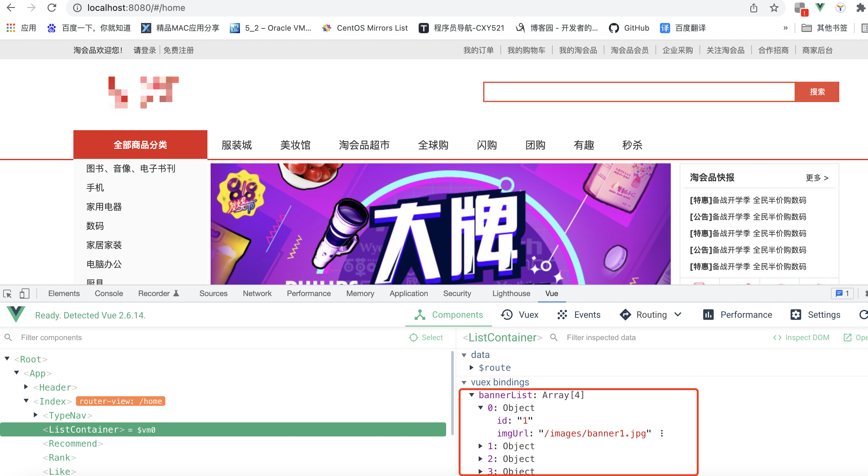The width and height of the screenshot is (868, 476).
Task: Open Vue devtools extension icon in toolbar
Action: pyautogui.click(x=820, y=8)
